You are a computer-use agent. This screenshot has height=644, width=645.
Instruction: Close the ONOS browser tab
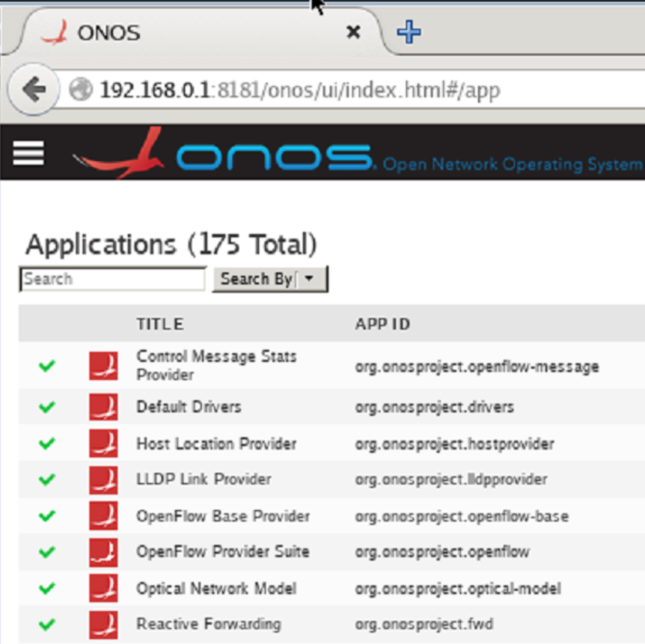[x=353, y=31]
